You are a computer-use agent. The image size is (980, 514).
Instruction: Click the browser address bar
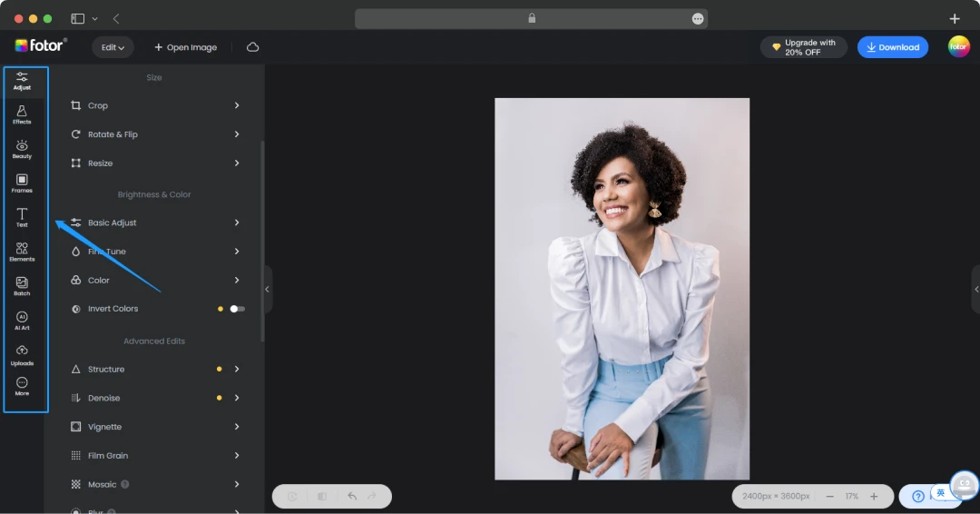click(x=531, y=19)
